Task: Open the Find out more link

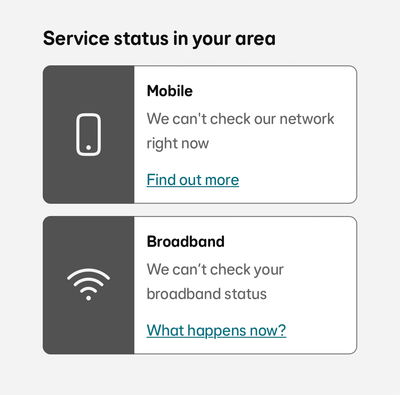Action: pos(193,180)
